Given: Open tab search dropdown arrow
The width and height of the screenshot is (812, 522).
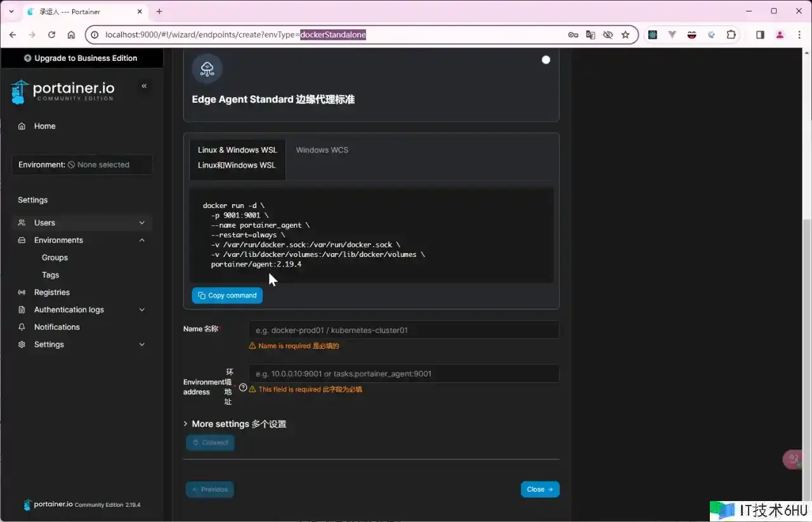Looking at the screenshot, I should click(11, 11).
